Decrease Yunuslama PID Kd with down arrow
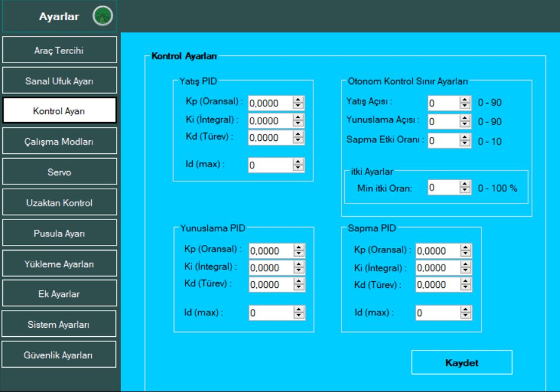560x392 pixels. (299, 288)
